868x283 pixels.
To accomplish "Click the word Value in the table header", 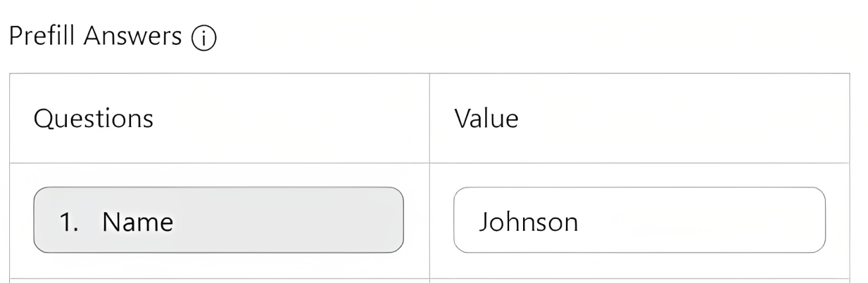I will 486,118.
